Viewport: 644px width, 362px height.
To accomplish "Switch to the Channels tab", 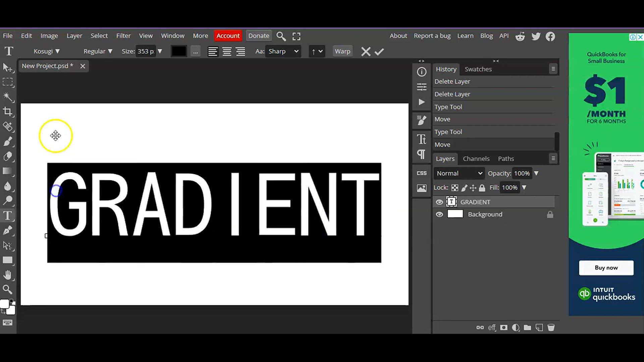I will [476, 159].
